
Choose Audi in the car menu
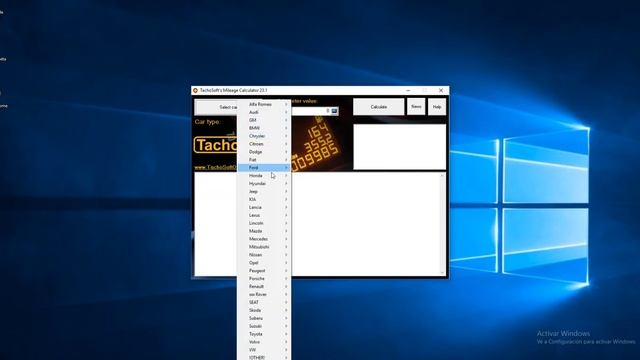coord(264,112)
